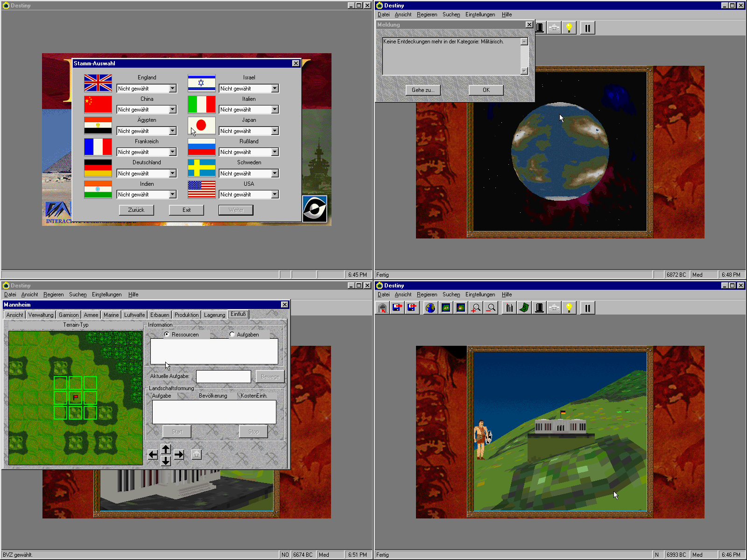Click the Lagerung tab
Screen dimensions: 747x560
pos(214,315)
